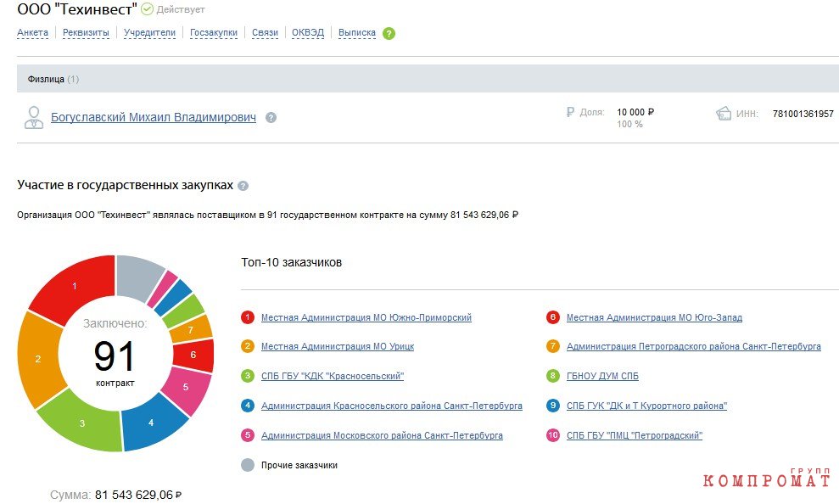Open Администрация Петроградского района link

pos(693,346)
